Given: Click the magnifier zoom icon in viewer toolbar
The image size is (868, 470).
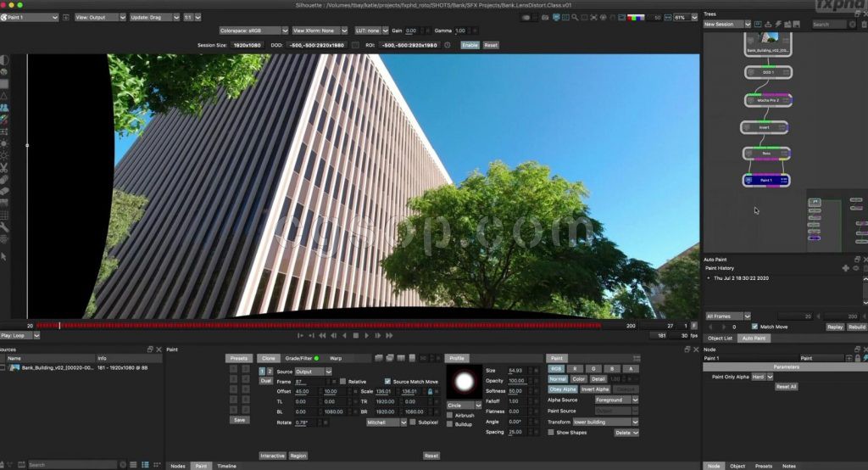Looking at the screenshot, I should click(575, 17).
